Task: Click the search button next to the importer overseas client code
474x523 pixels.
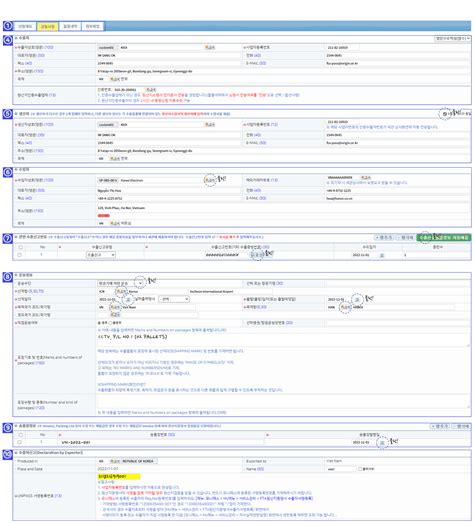Action: [366, 177]
